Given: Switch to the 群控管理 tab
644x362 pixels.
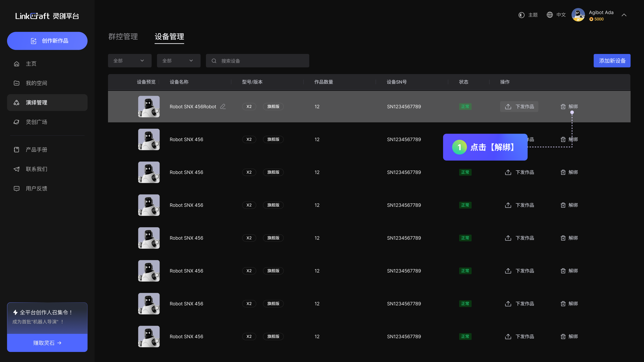Looking at the screenshot, I should click(x=123, y=37).
